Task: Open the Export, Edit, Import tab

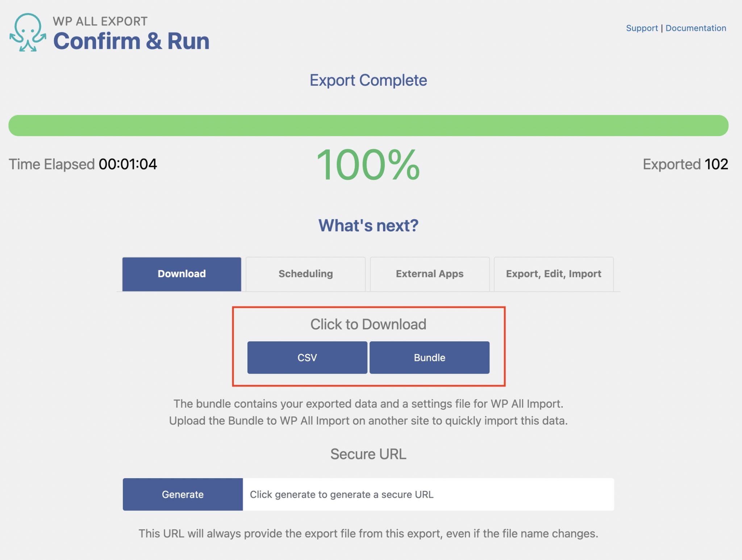Action: 553,274
